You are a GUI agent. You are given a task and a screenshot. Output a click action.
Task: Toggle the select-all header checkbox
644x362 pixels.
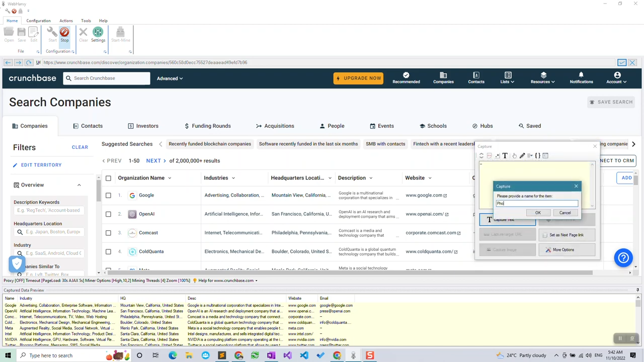click(x=108, y=178)
